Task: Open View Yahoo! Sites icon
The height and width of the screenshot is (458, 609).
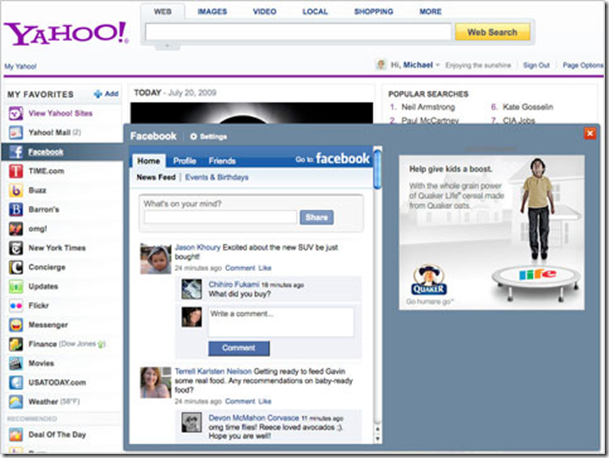Action: coord(16,113)
